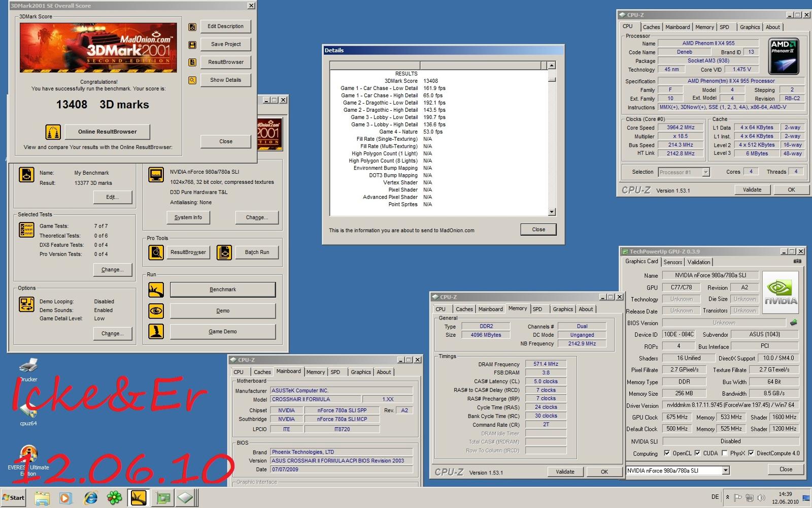Viewport: 812px width, 508px height.
Task: Open the GPU-Z graphics card selector dropdown
Action: pos(726,470)
